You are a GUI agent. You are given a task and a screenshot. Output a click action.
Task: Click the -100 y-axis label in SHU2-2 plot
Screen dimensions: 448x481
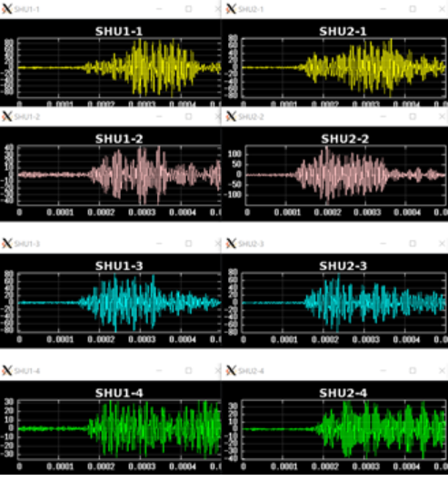[x=232, y=195]
